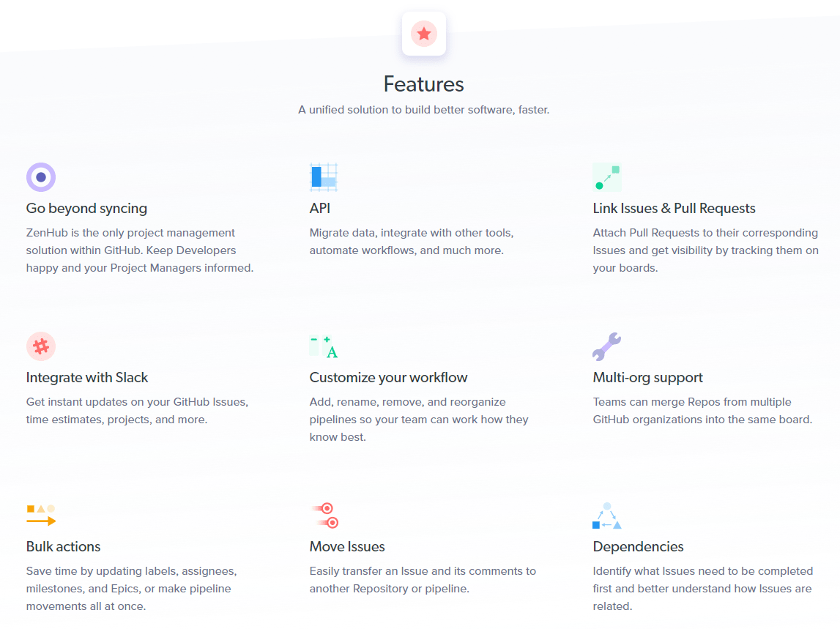The image size is (840, 629).
Task: Click the red Move Issues targets icon
Action: [324, 516]
